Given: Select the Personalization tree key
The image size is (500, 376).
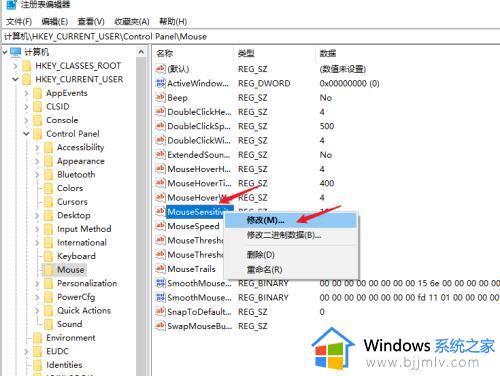Looking at the screenshot, I should pyautogui.click(x=87, y=283).
